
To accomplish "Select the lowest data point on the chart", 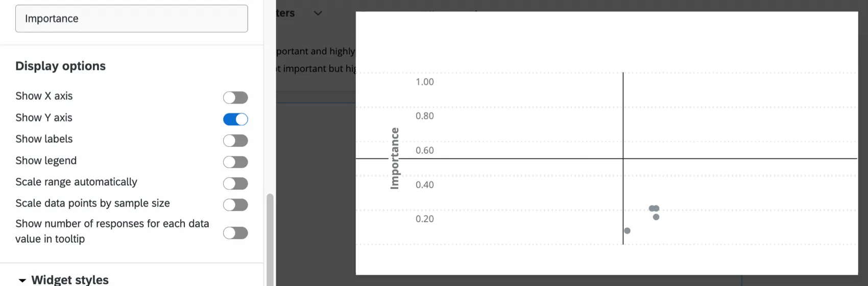I will tap(627, 231).
